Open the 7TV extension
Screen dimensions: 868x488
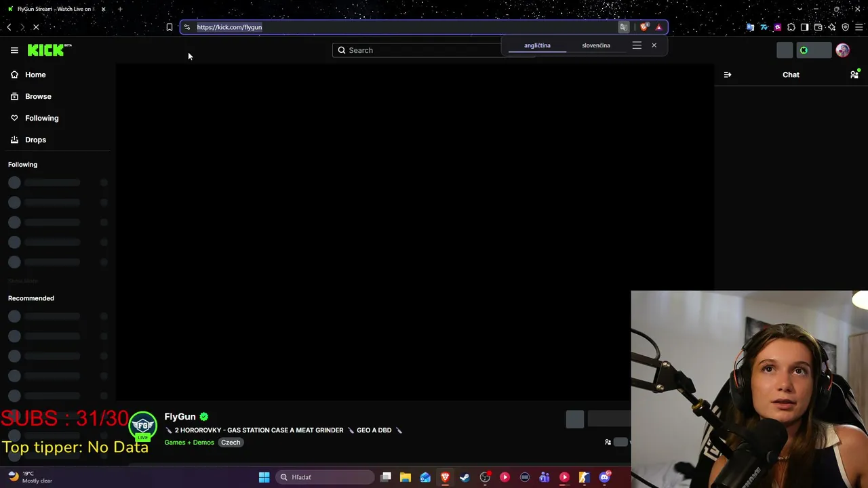coord(764,27)
